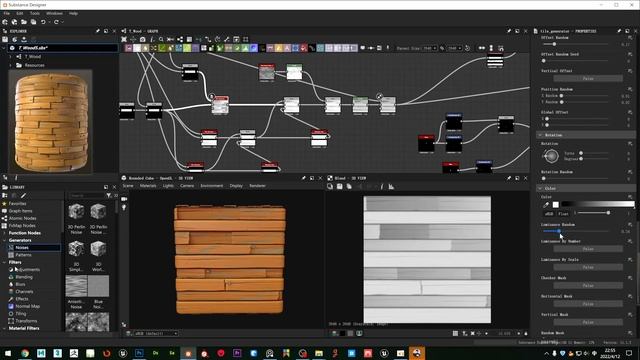Click the Photoshop icon in taskbar
Image resolution: width=640 pixels, height=360 pixels.
(139, 353)
